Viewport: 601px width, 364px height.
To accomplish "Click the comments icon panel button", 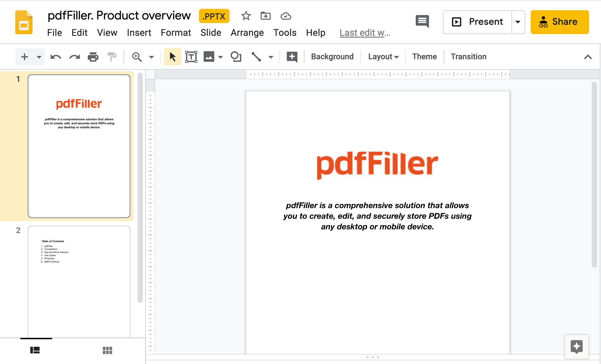I will tap(422, 21).
